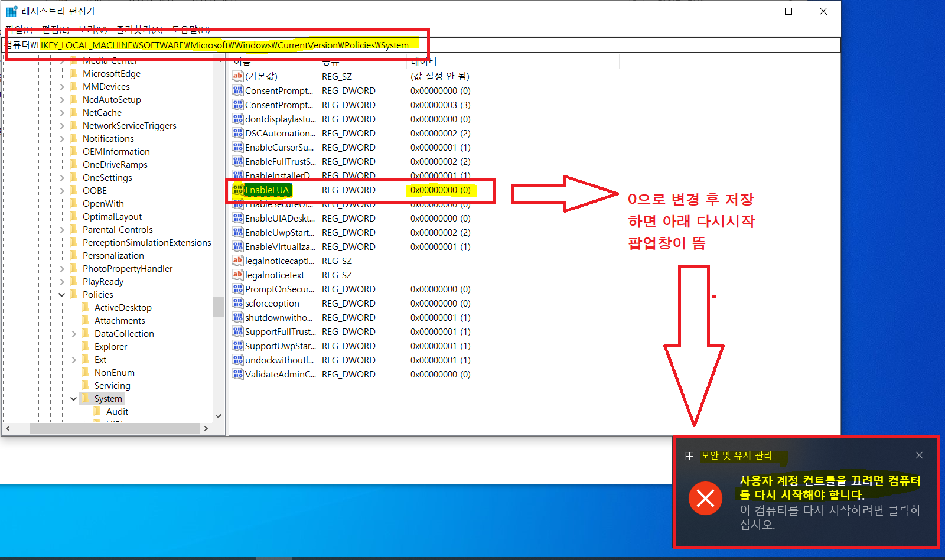
Task: Select the Audit key under System
Action: coord(118,412)
